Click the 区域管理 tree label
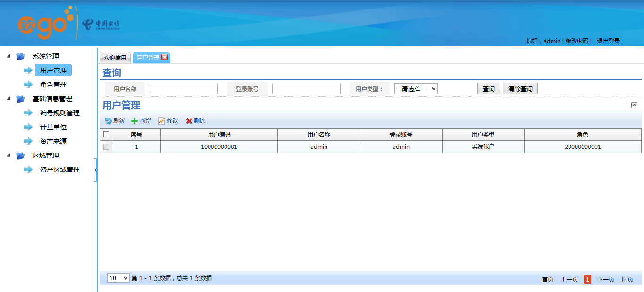The height and width of the screenshot is (292, 644). (46, 155)
